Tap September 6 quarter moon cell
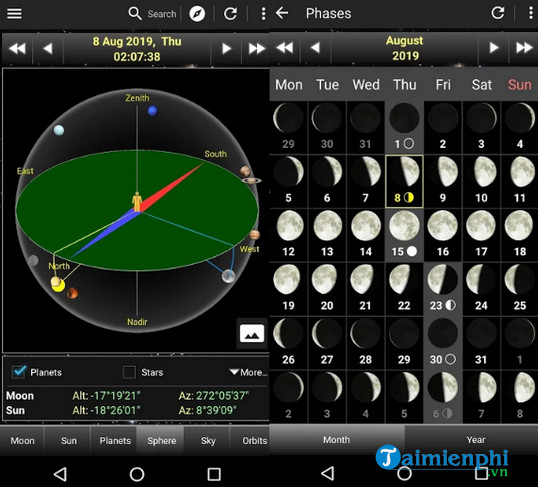This screenshot has height=487, width=538. point(443,397)
